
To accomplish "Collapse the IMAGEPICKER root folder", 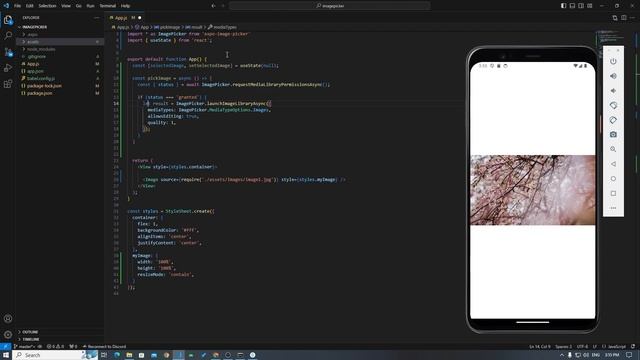I will [34, 27].
